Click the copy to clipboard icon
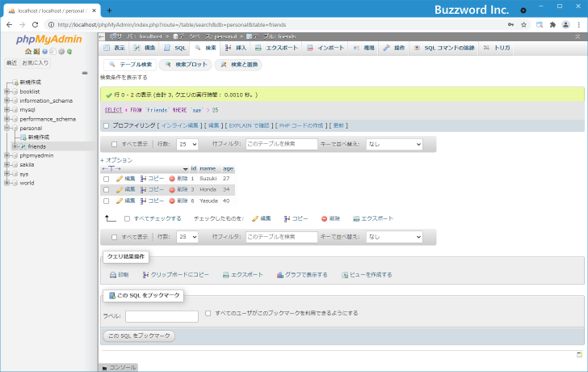This screenshot has width=588, height=372. click(145, 275)
